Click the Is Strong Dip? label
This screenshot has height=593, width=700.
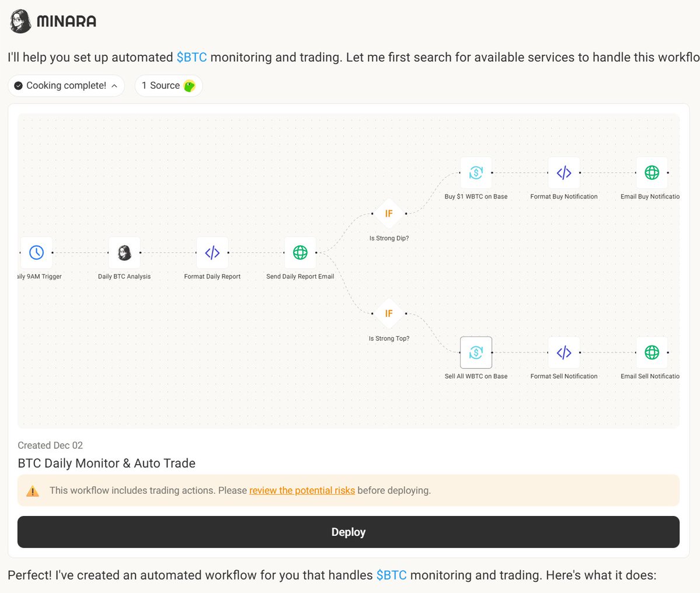[x=389, y=238]
